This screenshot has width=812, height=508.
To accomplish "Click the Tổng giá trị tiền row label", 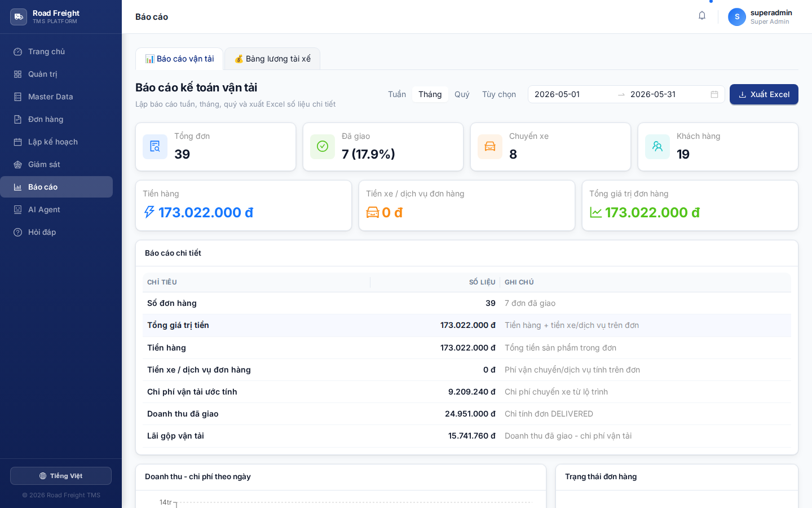I will click(178, 325).
